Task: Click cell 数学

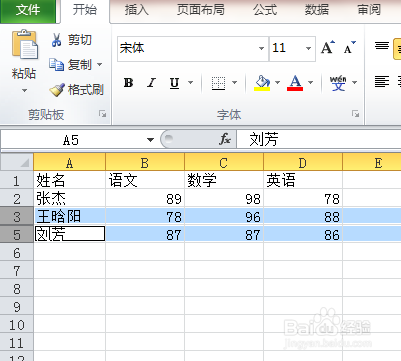Action: (224, 181)
